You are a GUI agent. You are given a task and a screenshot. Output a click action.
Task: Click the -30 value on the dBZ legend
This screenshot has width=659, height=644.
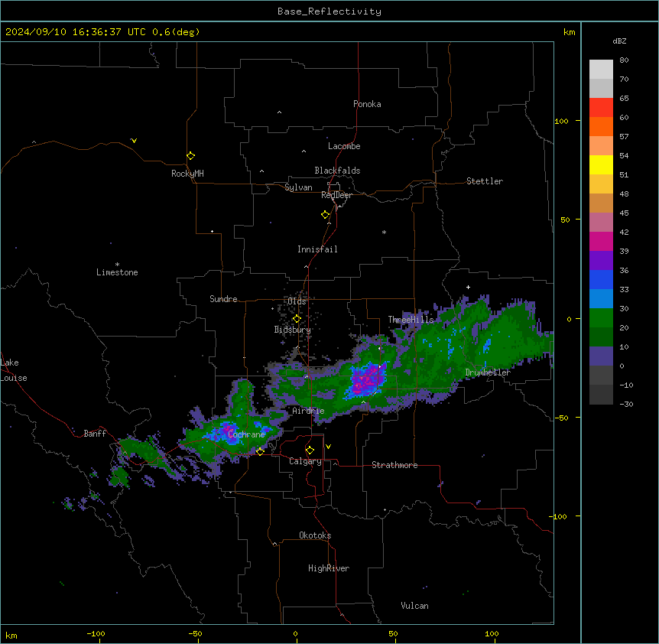(x=626, y=405)
